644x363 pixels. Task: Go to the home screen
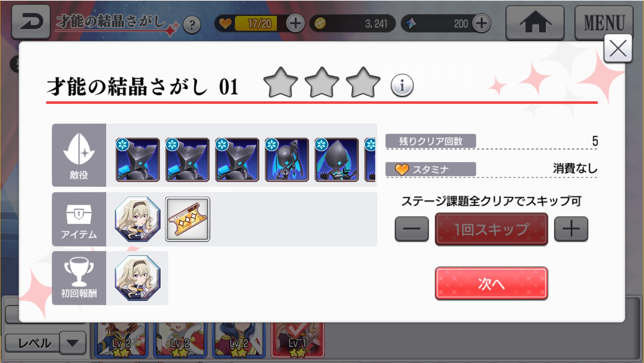(x=535, y=23)
